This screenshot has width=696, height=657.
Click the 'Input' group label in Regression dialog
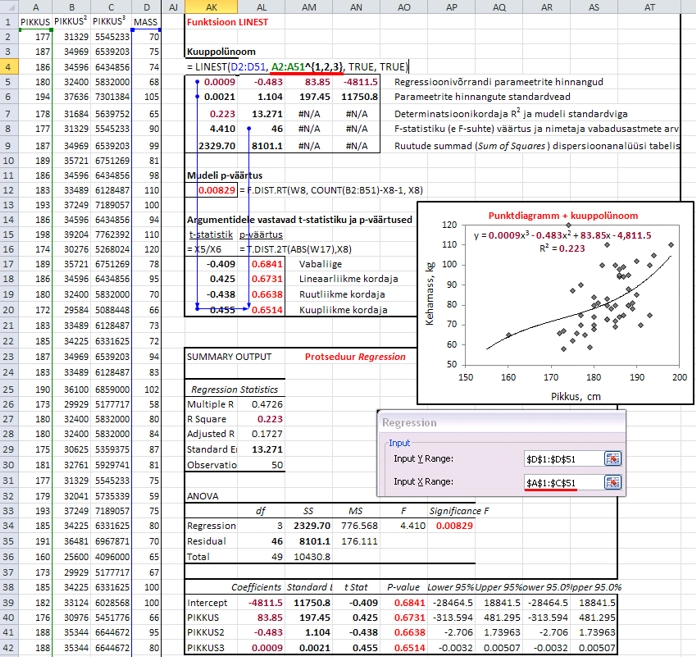399,443
